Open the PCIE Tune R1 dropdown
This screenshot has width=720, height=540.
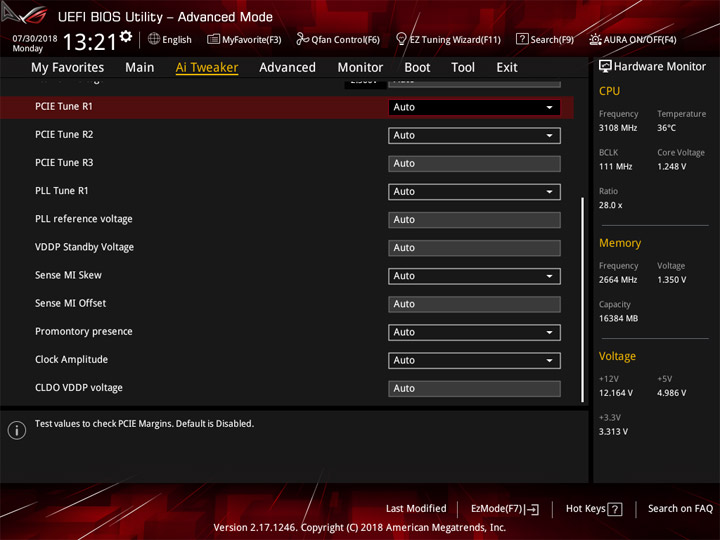(474, 107)
